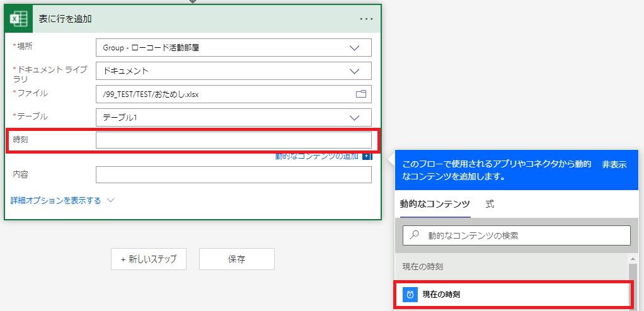644x311 pixels.
Task: Click the 動的なコンテンツの追加 link
Action: coord(317,156)
